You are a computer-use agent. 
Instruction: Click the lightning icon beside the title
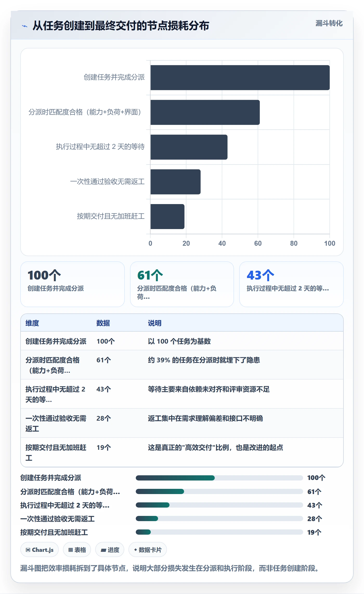25,26
